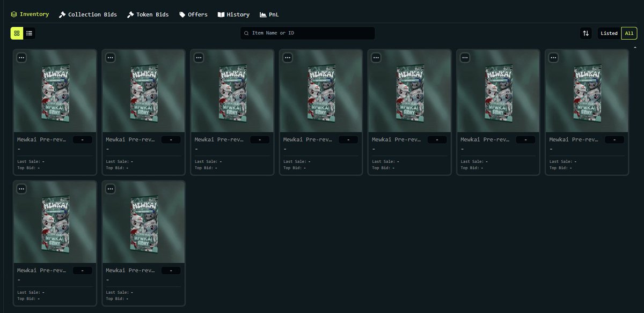This screenshot has height=313, width=644.
Task: Go to the Offers tab
Action: pyautogui.click(x=193, y=14)
